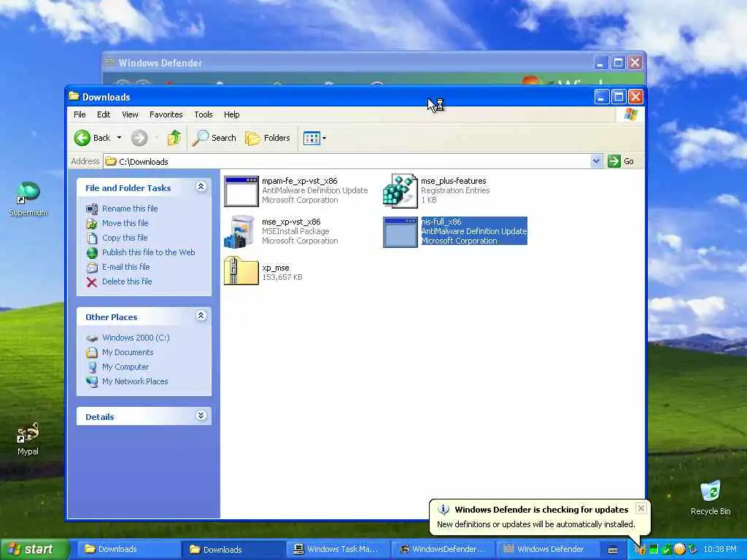
Task: Select the mpam-fe_xp-vst_x86 file icon
Action: pyautogui.click(x=241, y=190)
